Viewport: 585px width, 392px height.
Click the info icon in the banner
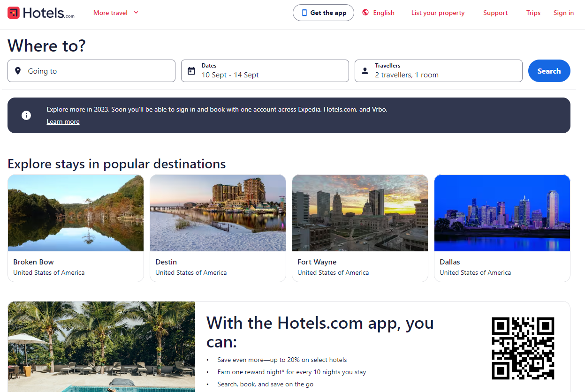pos(26,115)
